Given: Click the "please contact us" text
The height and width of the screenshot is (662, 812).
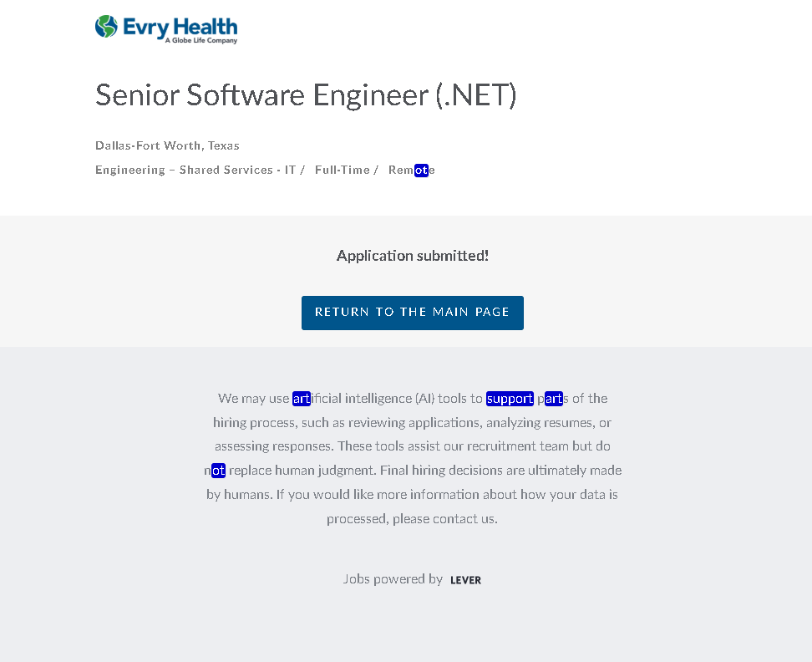Looking at the screenshot, I should click(x=444, y=519).
